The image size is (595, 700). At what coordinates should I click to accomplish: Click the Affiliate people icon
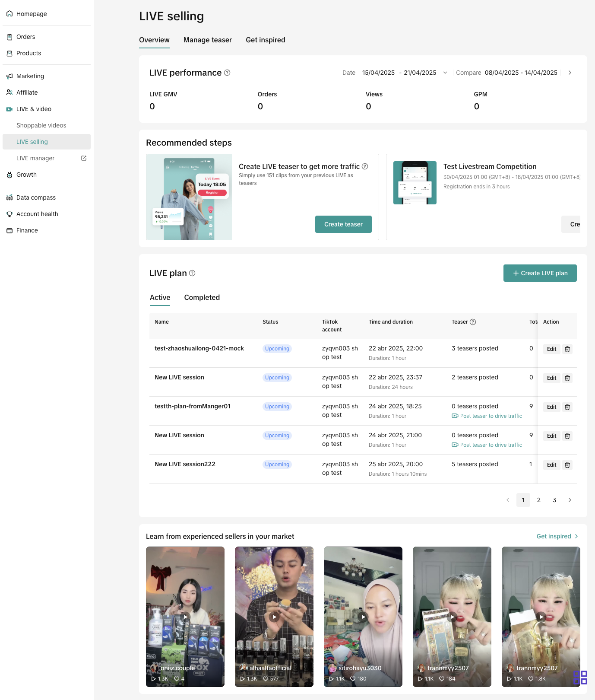click(x=9, y=92)
